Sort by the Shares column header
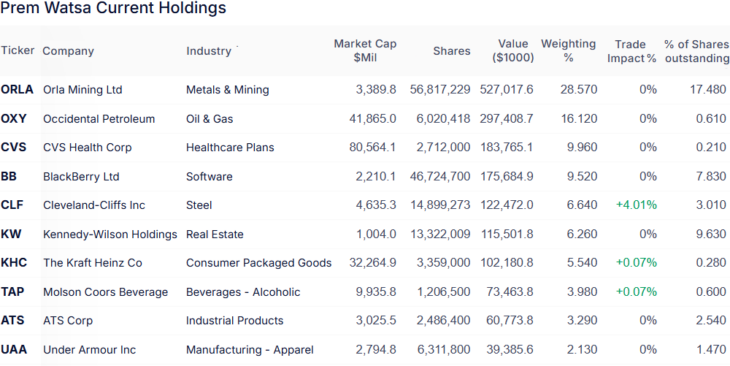The height and width of the screenshot is (366, 730). pyautogui.click(x=452, y=51)
